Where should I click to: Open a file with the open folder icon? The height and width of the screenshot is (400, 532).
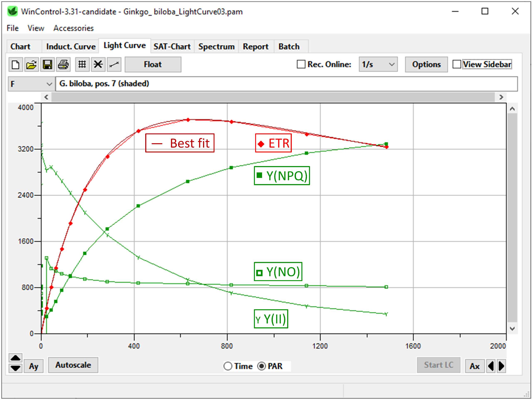pyautogui.click(x=32, y=64)
